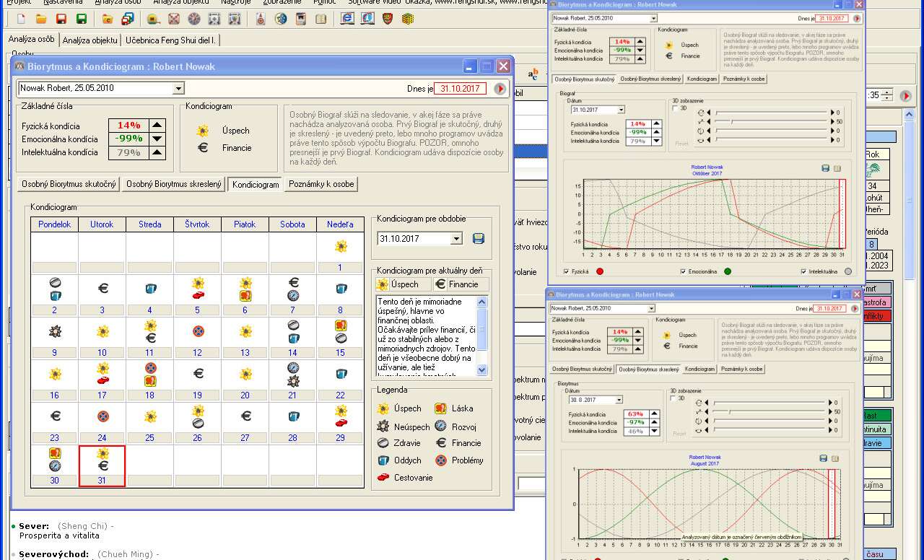
Task: Save the August 2017 chart via disk icon
Action: pyautogui.click(x=824, y=458)
